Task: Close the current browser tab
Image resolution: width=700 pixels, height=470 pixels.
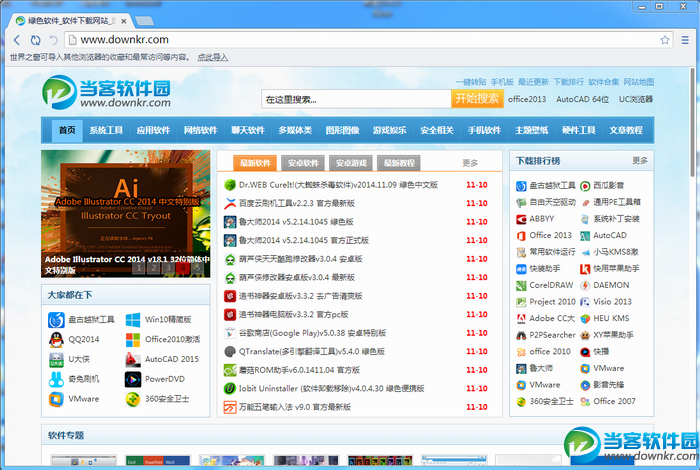Action: tap(124, 21)
